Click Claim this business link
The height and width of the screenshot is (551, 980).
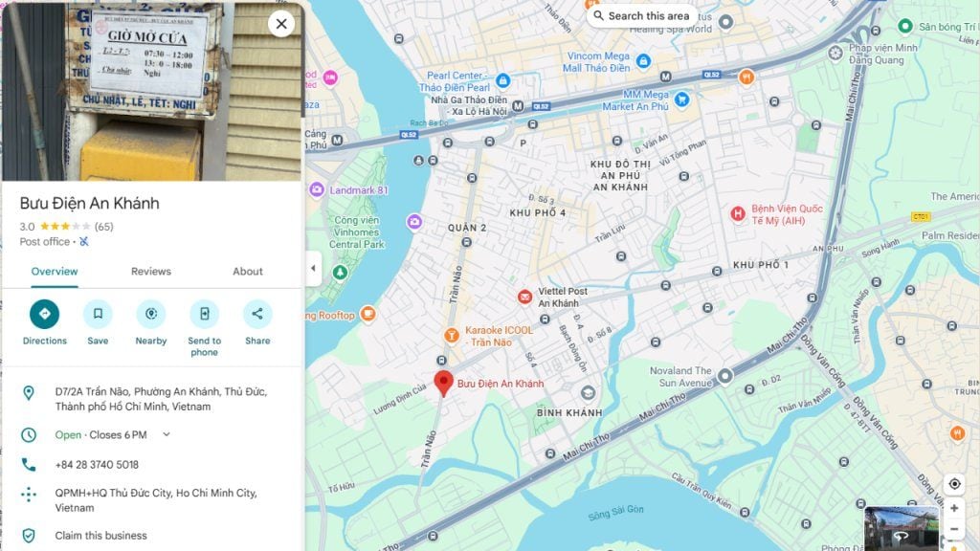[100, 536]
